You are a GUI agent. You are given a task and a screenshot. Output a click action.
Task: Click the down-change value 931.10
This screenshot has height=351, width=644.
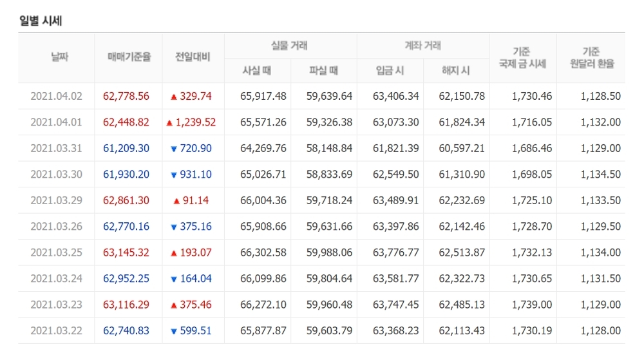click(x=196, y=175)
